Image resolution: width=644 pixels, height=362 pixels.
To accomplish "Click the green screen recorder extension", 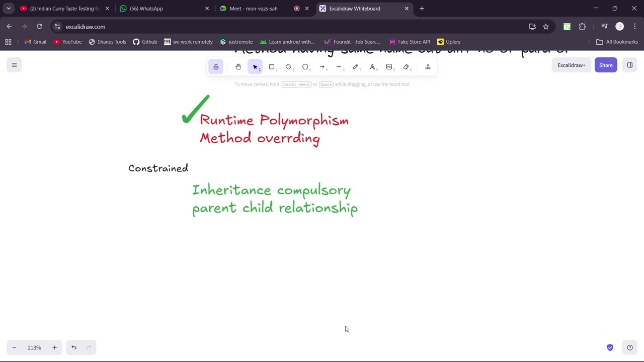I will click(567, 27).
